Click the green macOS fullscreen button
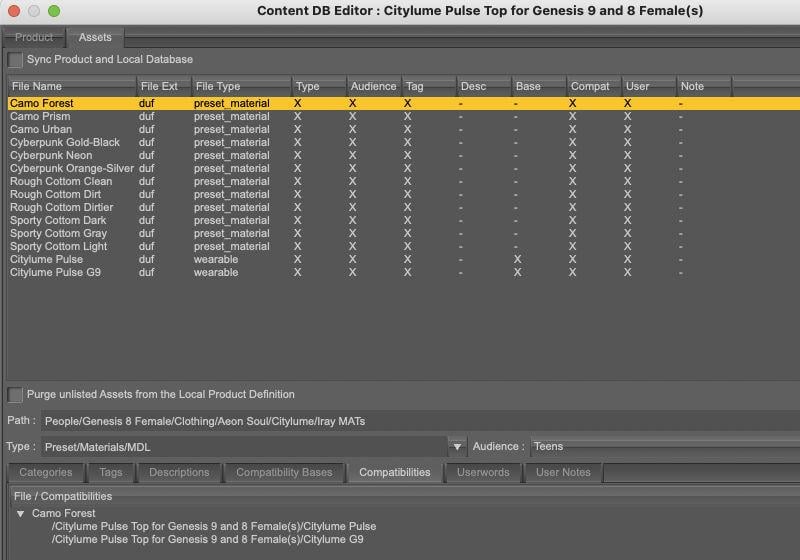Image resolution: width=800 pixels, height=560 pixels. point(54,11)
